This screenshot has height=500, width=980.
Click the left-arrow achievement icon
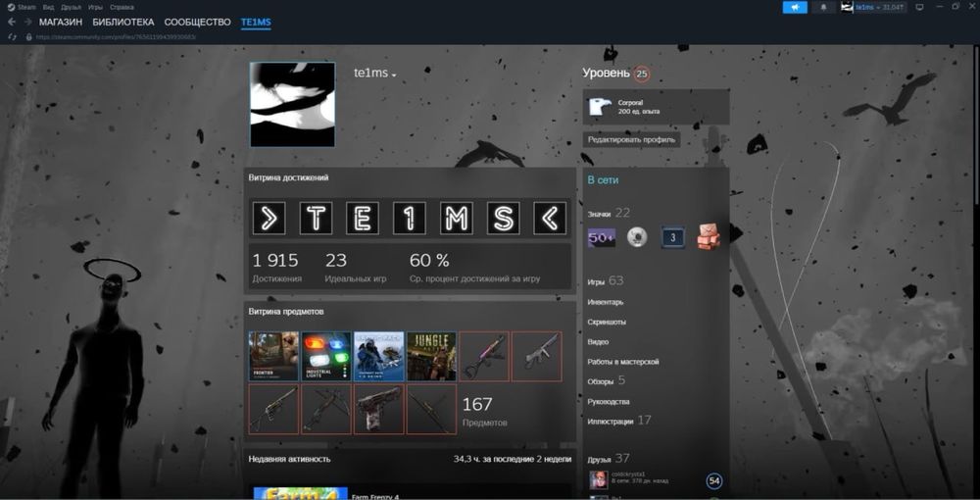[550, 218]
